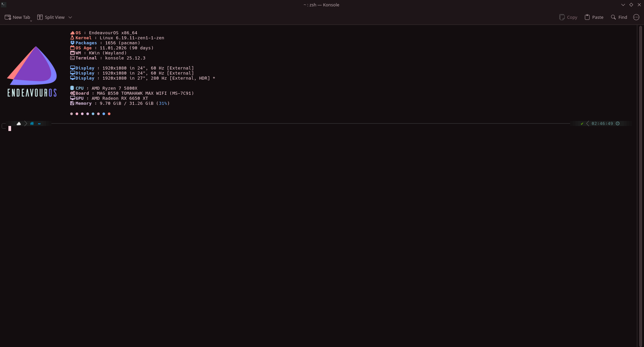Click the "Linux 6.19.11-zen1-1-zen" kernel text

132,38
